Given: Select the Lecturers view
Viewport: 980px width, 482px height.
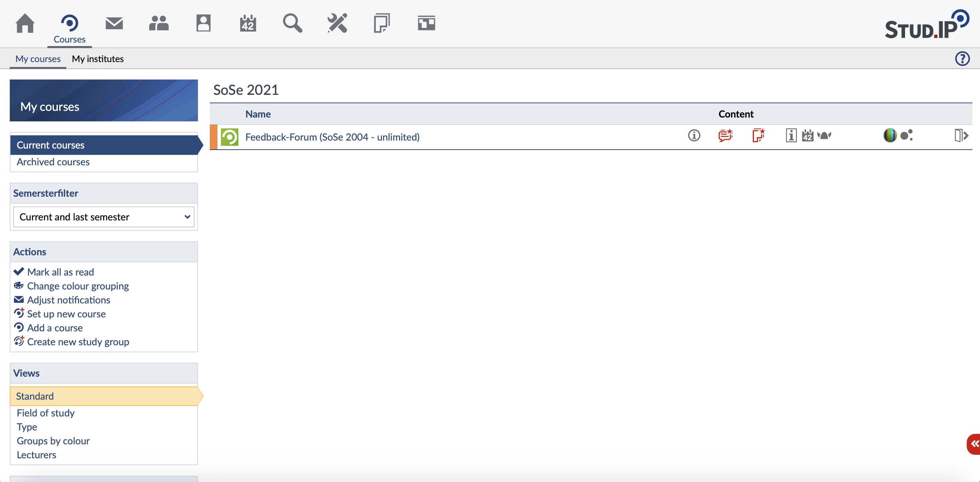Looking at the screenshot, I should [37, 454].
